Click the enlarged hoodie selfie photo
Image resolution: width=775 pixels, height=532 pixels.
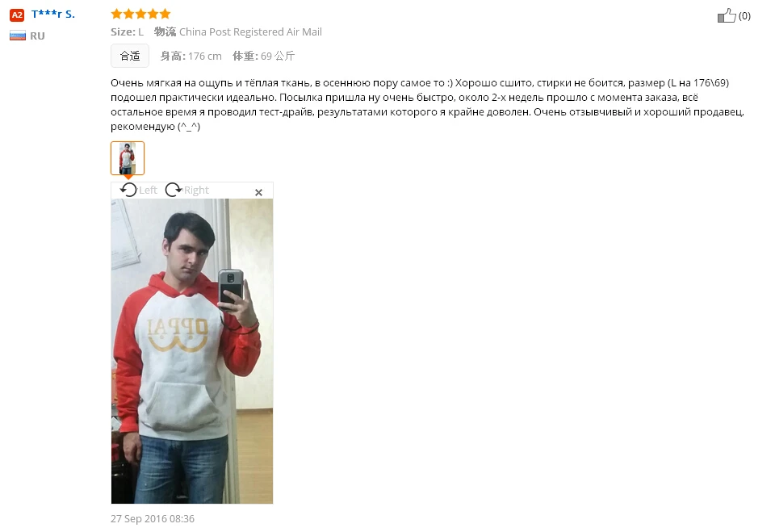click(192, 351)
